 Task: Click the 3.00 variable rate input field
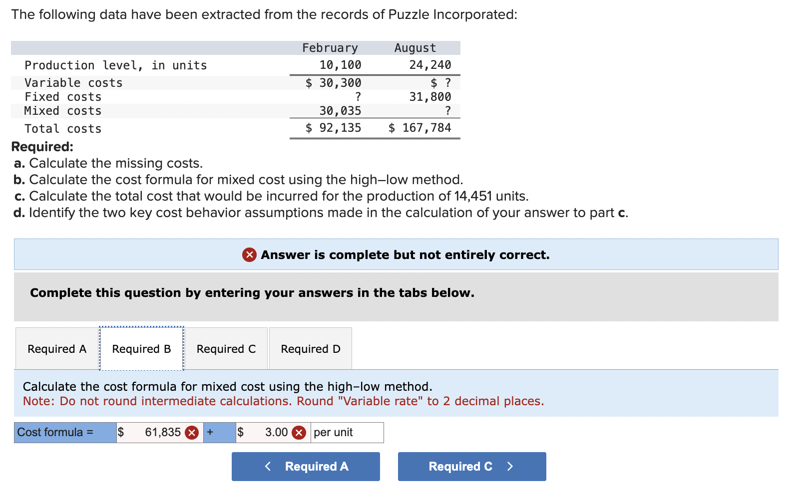coord(270,432)
